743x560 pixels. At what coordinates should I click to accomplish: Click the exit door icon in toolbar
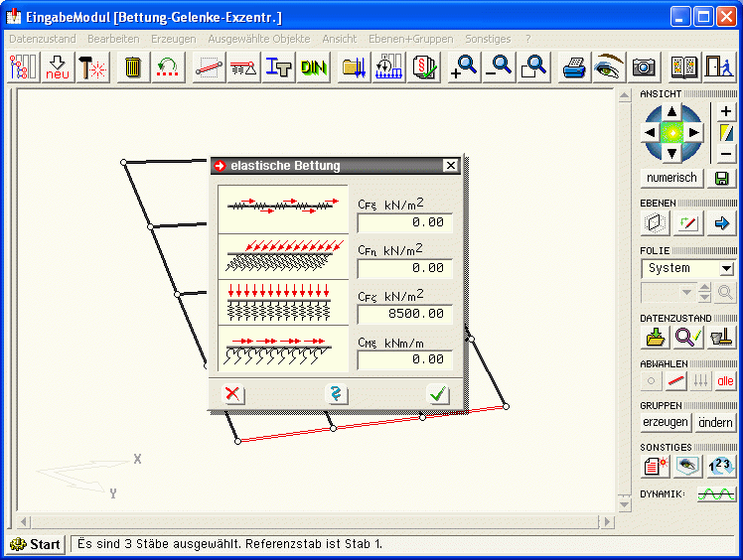tap(717, 68)
